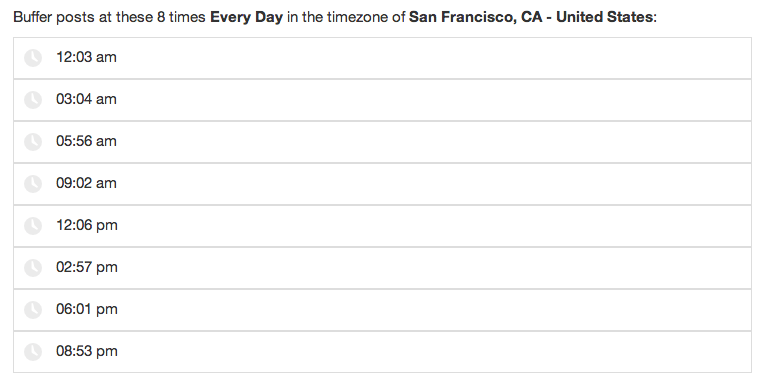Select the 09:02 am posting time

click(x=86, y=183)
